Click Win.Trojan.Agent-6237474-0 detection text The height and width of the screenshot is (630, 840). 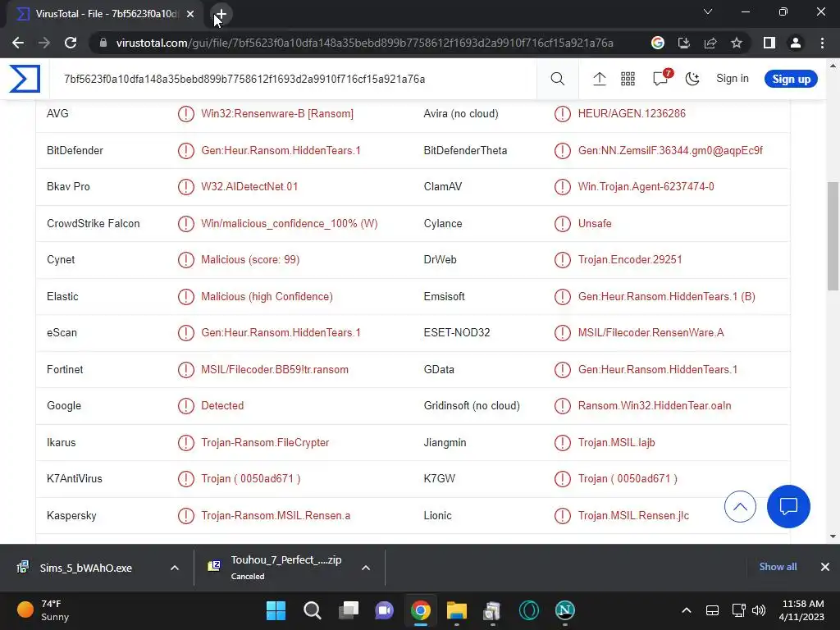(x=646, y=187)
